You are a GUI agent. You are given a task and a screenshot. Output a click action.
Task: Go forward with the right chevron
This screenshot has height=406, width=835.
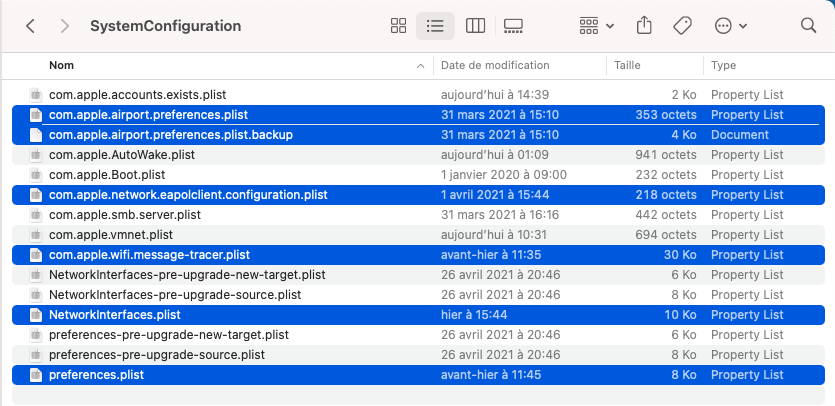point(65,25)
